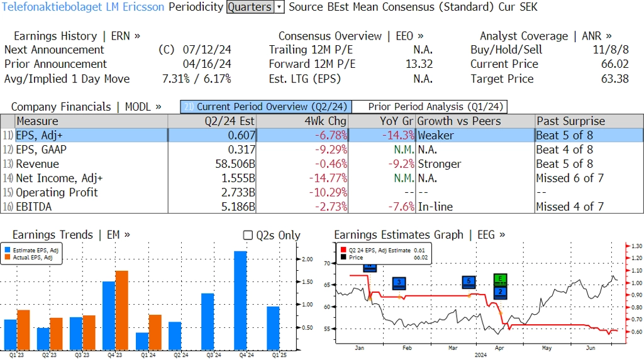Click 'Missed 6 of 7' past surprise cell

[570, 178]
